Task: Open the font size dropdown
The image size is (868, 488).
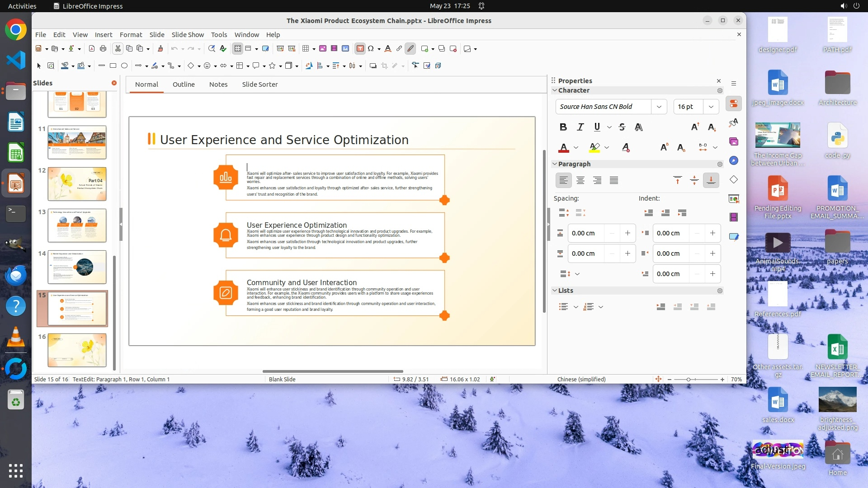Action: point(711,107)
